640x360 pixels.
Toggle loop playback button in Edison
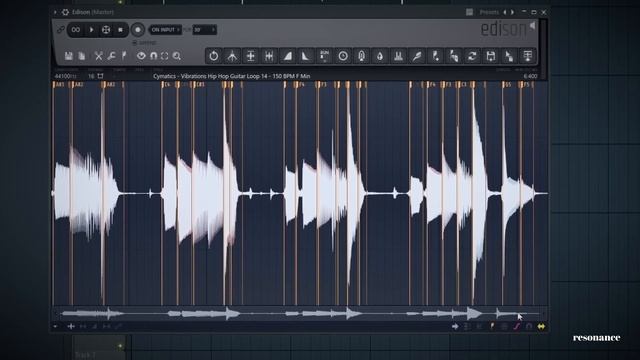click(76, 30)
